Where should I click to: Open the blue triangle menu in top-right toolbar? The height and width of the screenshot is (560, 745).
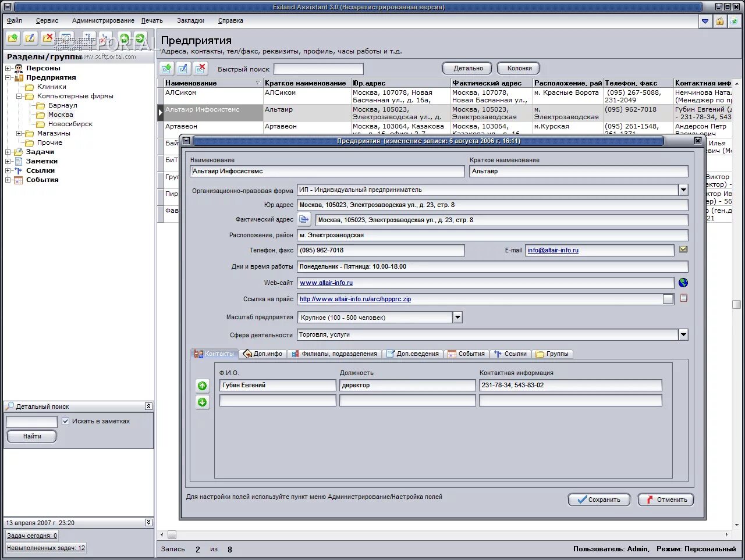[705, 21]
